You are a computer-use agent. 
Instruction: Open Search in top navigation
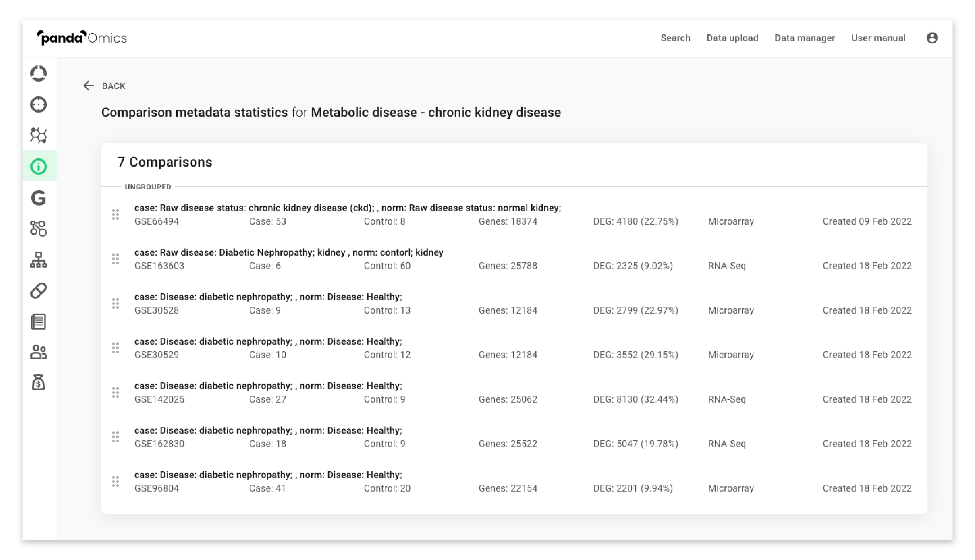675,38
